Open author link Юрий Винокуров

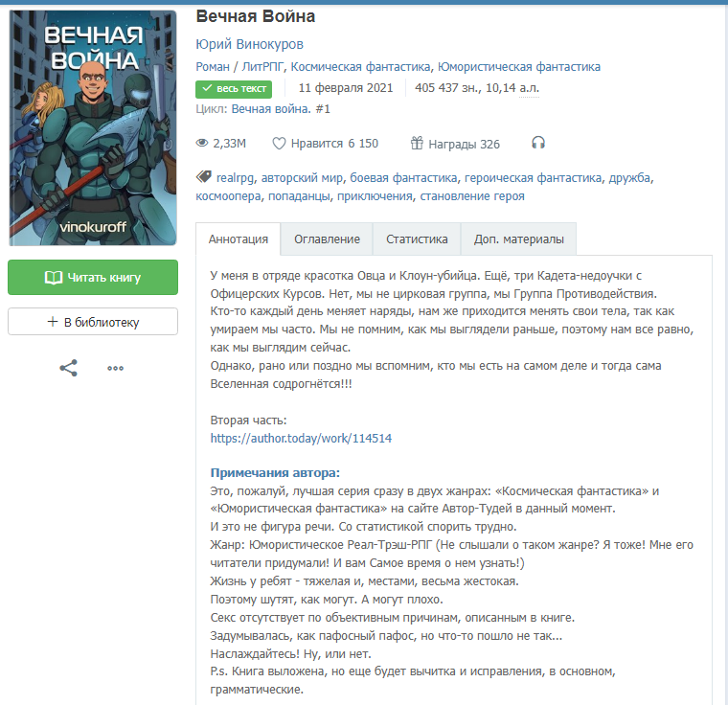249,44
